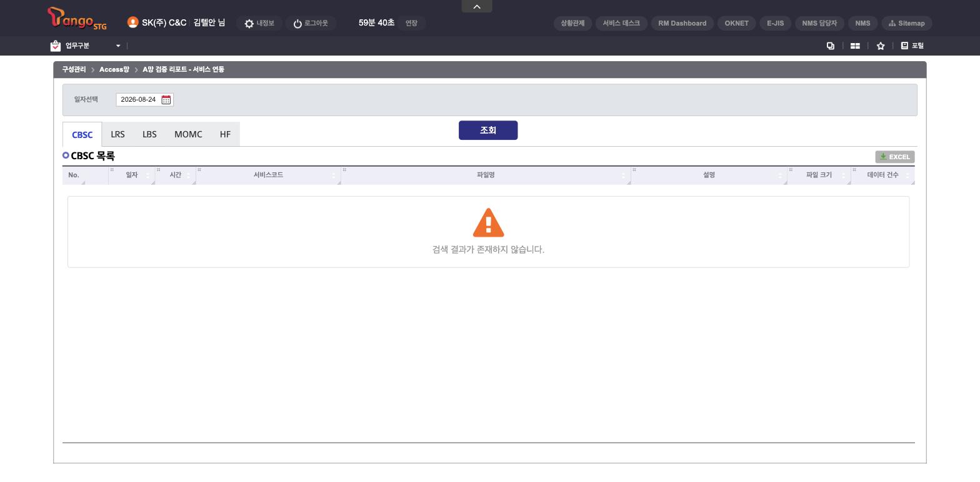980x482 pixels.
Task: Open 내정보 gear settings
Action: coord(259,24)
